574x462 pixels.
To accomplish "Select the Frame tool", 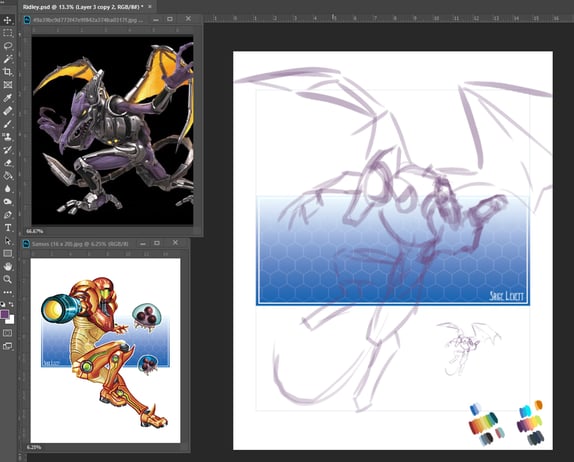I will tap(7, 85).
